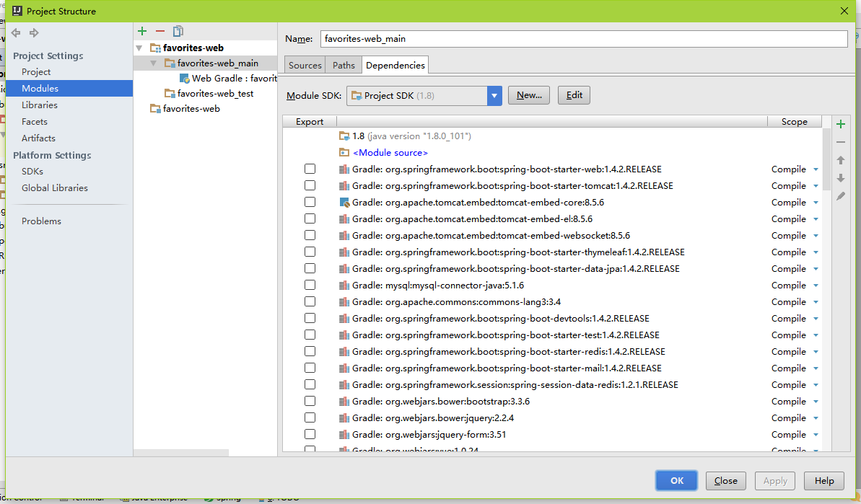Open Facets in sidebar
This screenshot has height=504, width=861.
(x=35, y=122)
